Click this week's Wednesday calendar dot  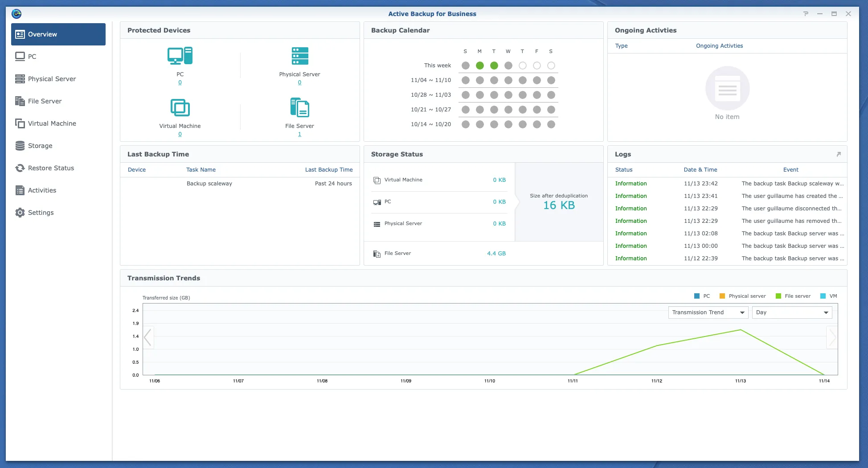click(x=508, y=66)
